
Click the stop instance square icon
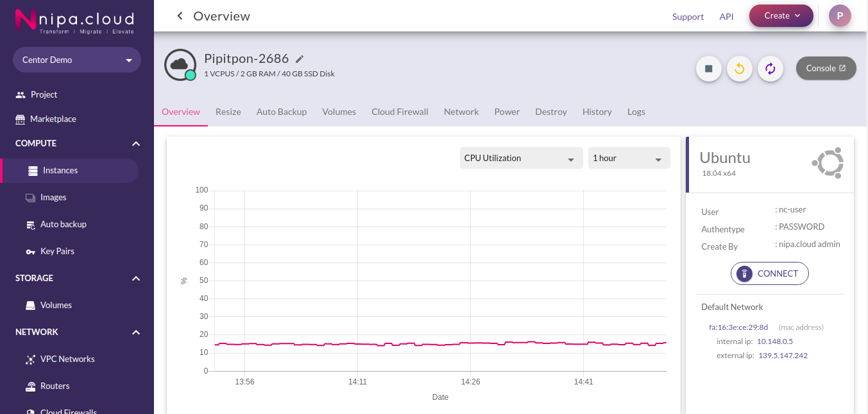point(709,69)
